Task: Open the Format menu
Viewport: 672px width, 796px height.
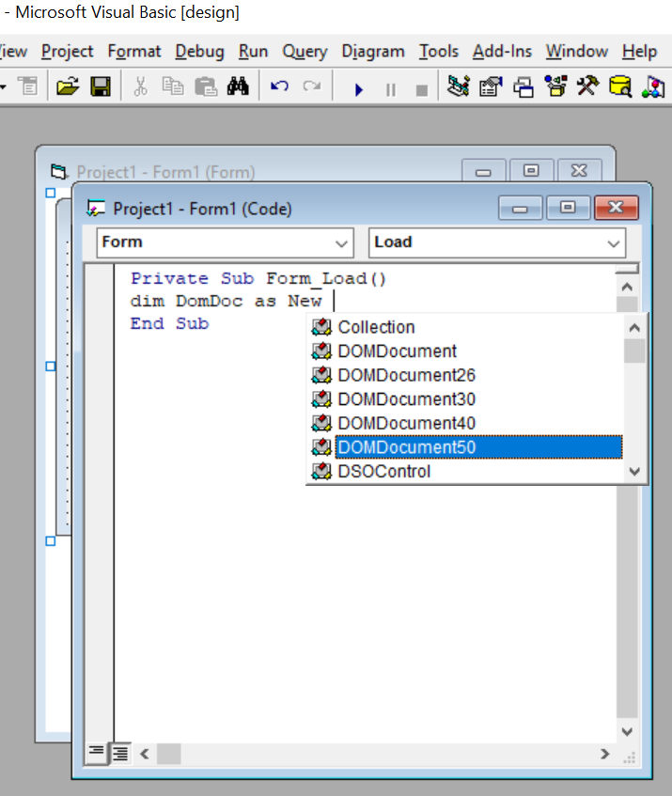Action: [134, 52]
